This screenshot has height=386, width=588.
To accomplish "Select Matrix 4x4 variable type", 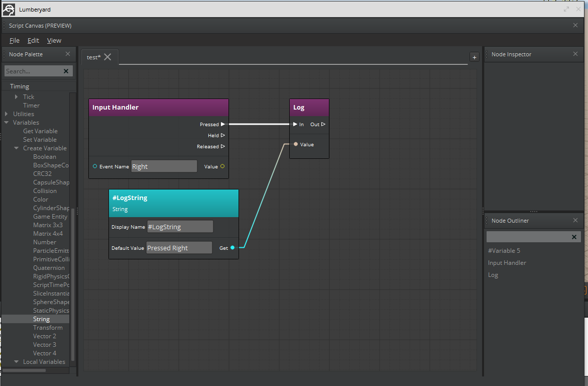I will click(48, 234).
